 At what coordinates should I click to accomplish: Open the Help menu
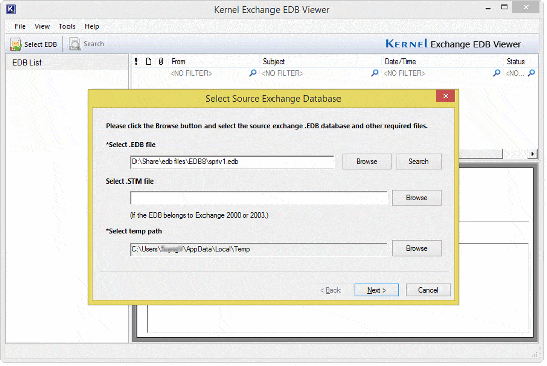(x=92, y=27)
